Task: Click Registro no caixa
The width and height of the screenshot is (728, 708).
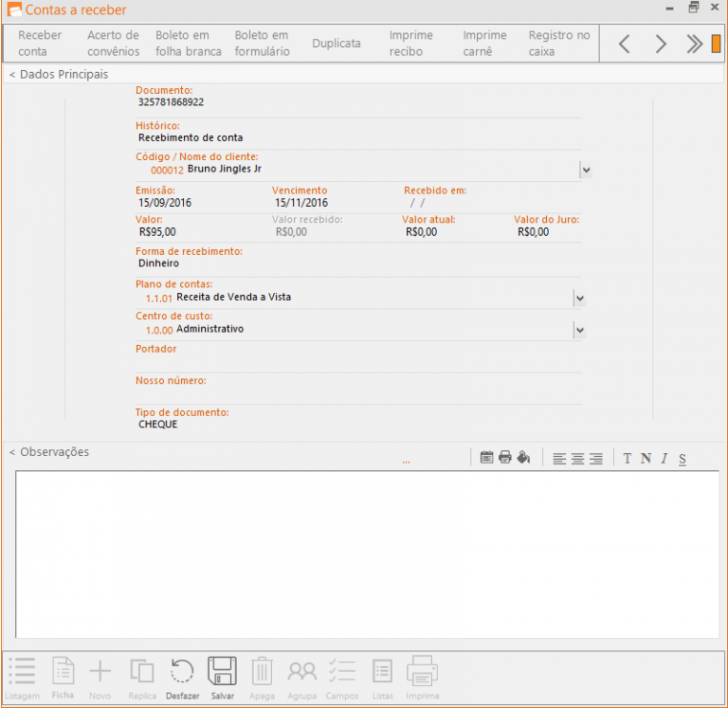Action: click(559, 44)
